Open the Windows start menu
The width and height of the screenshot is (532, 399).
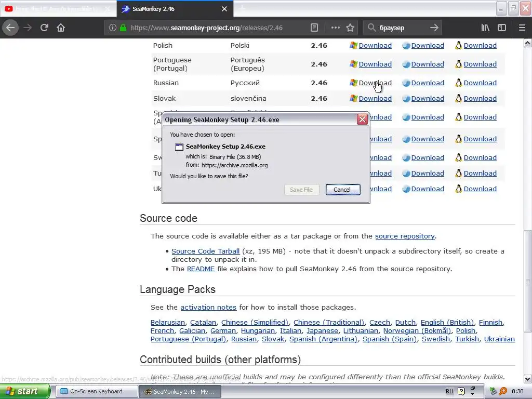[x=24, y=391]
